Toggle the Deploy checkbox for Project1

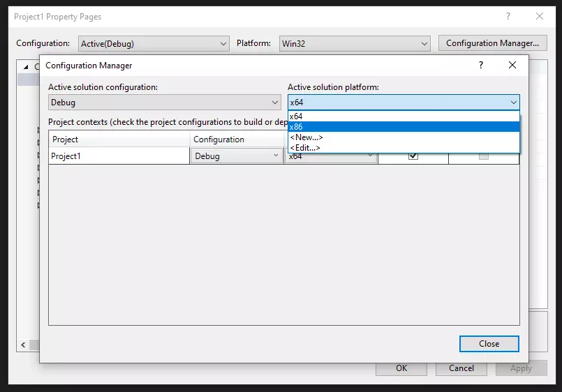click(x=484, y=156)
